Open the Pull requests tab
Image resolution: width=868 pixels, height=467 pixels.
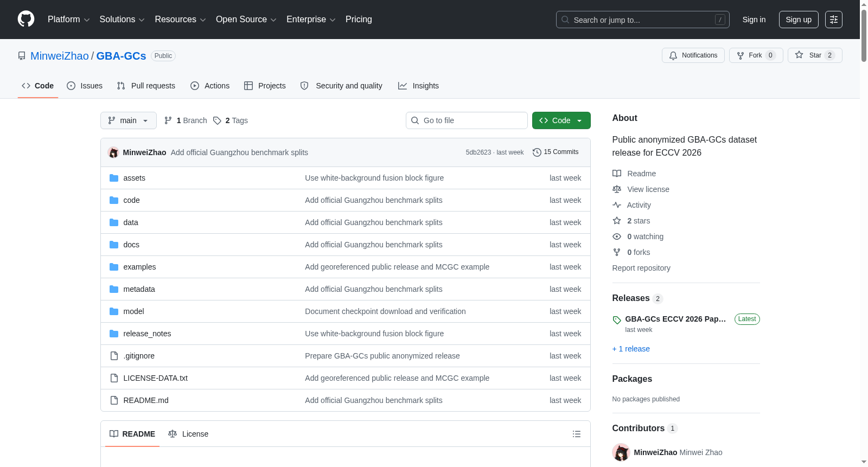click(x=146, y=86)
